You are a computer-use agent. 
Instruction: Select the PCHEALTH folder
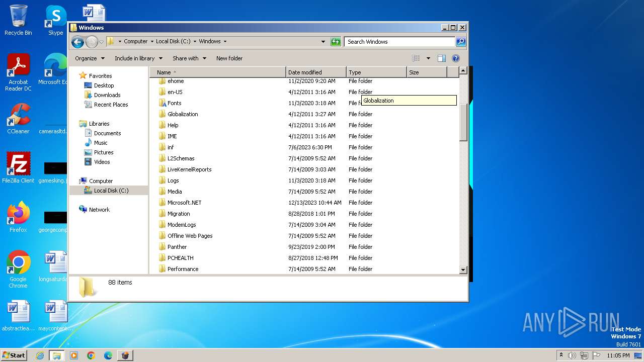[180, 258]
